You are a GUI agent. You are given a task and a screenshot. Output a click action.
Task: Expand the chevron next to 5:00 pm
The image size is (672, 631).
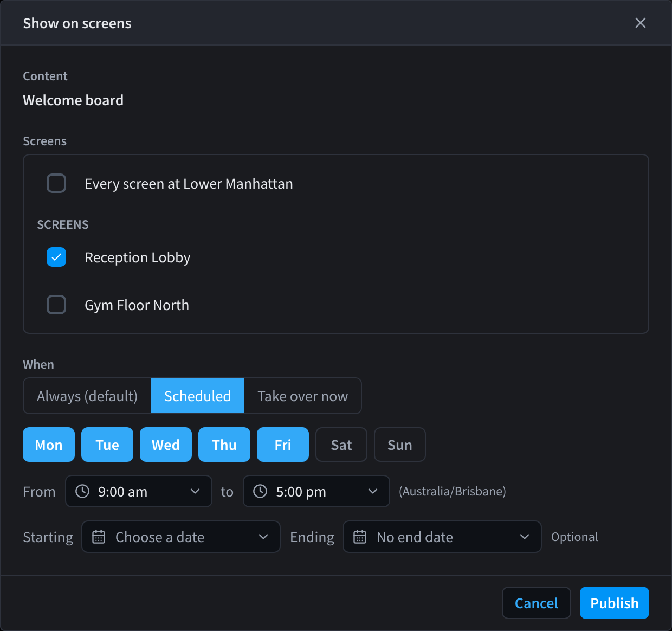point(373,491)
